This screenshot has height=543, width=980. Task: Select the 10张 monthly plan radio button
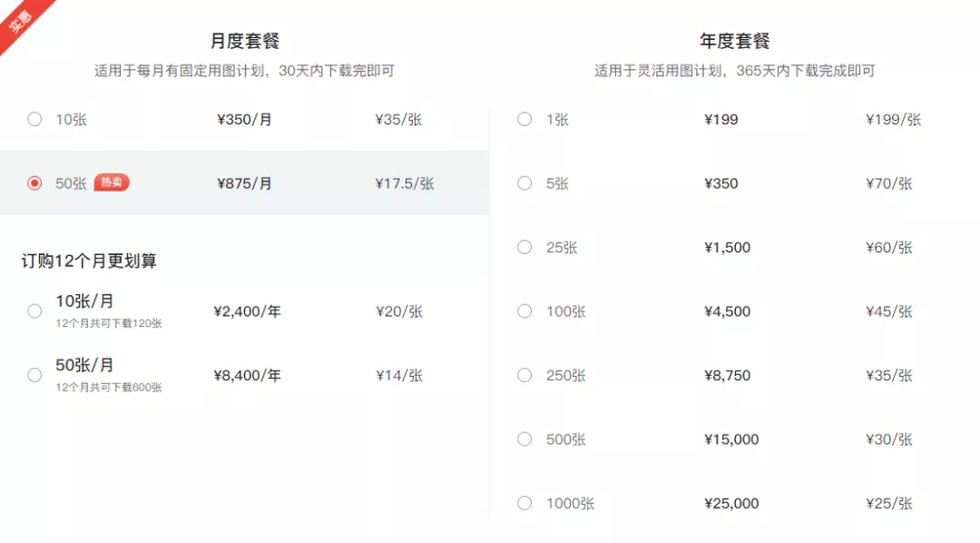[34, 119]
